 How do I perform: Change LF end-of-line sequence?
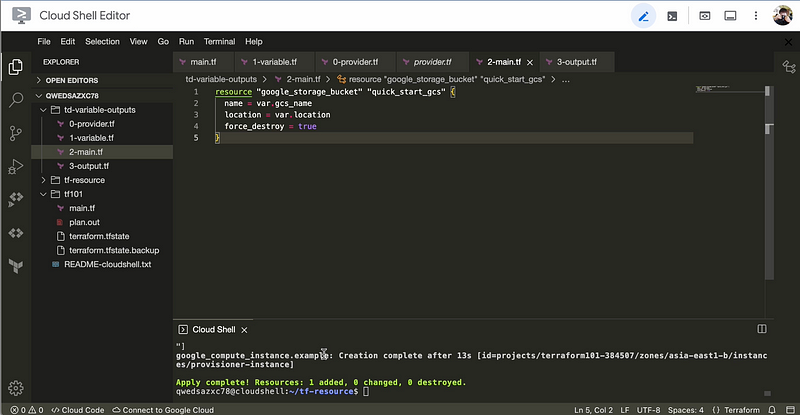click(x=625, y=410)
